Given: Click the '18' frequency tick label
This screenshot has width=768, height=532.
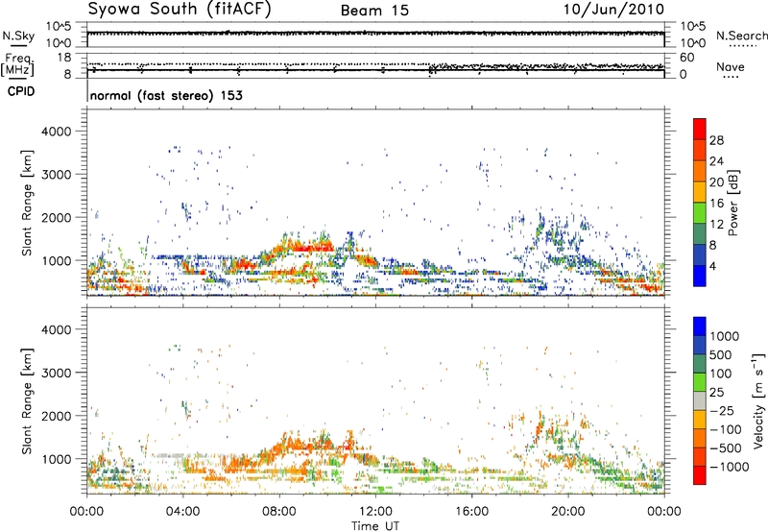Looking at the screenshot, I should tap(64, 58).
